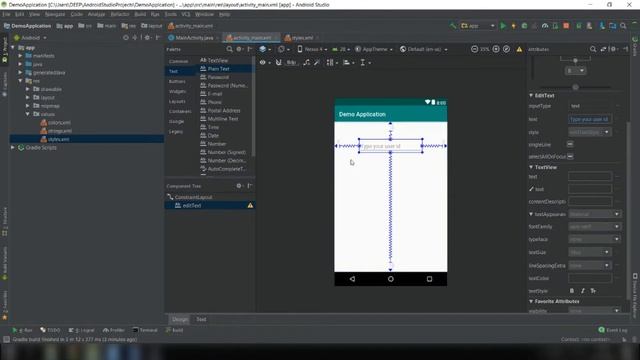The height and width of the screenshot is (360, 640).
Task: Select the Buttons palette category
Action: click(x=177, y=81)
